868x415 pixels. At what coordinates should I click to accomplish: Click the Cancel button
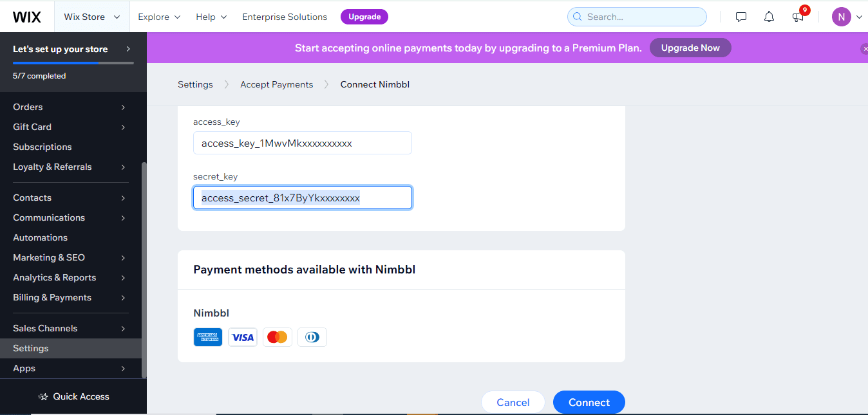click(513, 402)
